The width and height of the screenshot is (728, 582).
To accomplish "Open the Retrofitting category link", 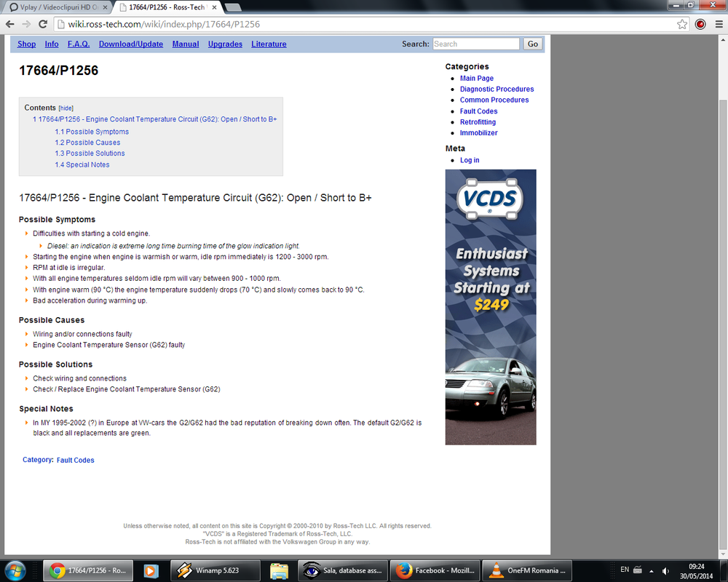I will pos(478,122).
